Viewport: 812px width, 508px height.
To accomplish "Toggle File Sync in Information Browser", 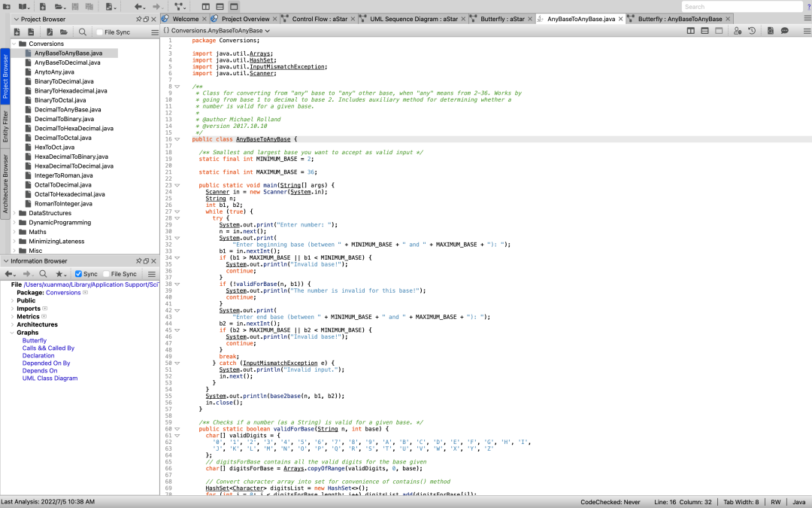I will [x=106, y=274].
